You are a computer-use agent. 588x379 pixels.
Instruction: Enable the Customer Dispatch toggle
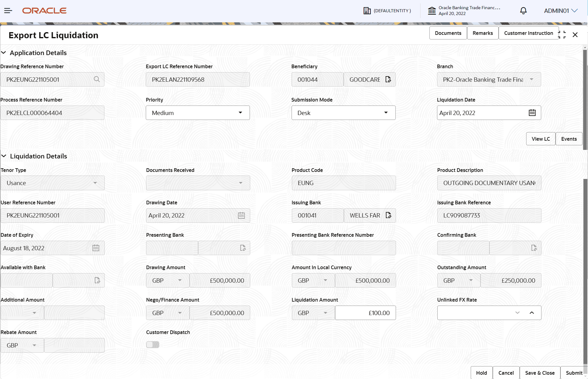pyautogui.click(x=153, y=344)
